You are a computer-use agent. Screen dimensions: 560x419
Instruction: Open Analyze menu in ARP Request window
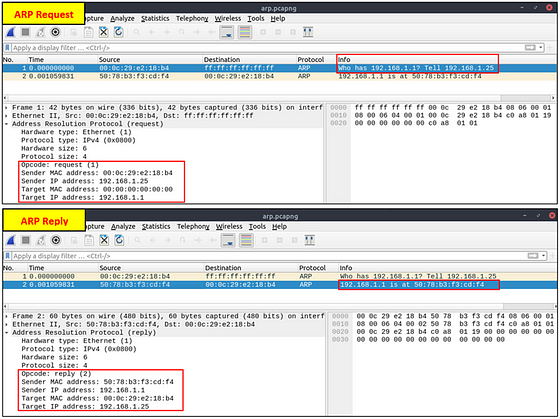click(122, 19)
